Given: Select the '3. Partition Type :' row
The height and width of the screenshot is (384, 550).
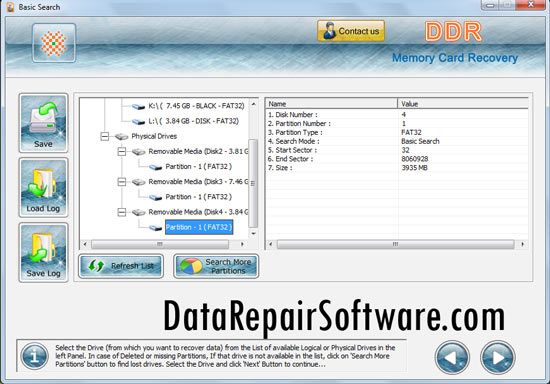Looking at the screenshot, I should (397, 133).
